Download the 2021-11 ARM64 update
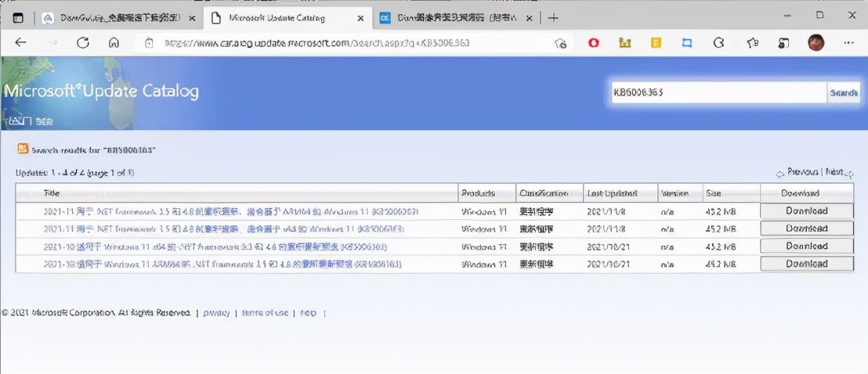This screenshot has height=374, width=868. click(x=807, y=210)
